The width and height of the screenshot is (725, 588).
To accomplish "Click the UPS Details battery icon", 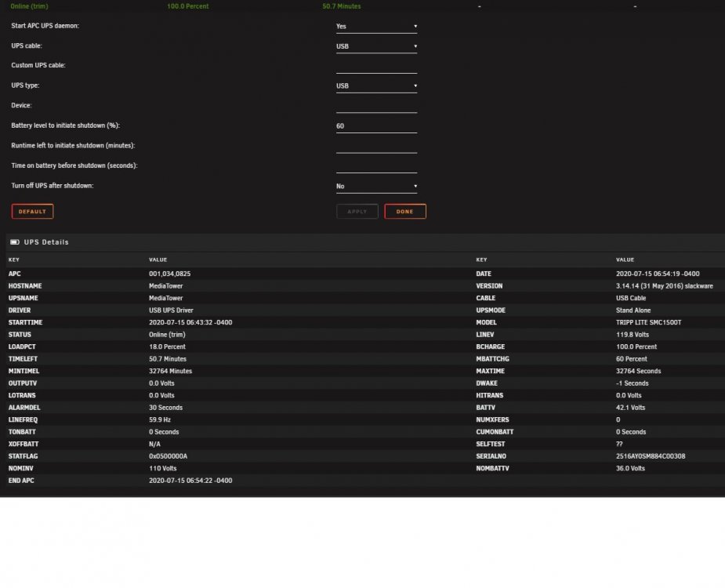I will pyautogui.click(x=15, y=242).
